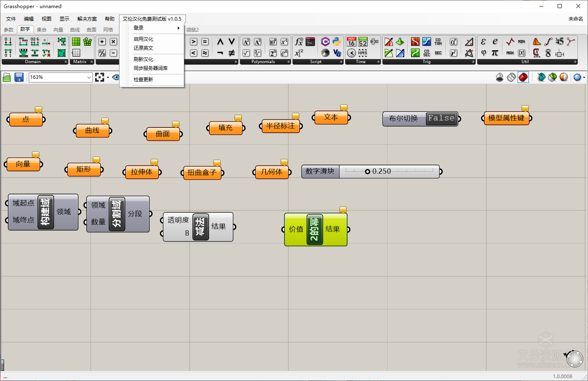Viewport: 588px width, 381px height.
Task: Click the Square A² polynomial icon
Action: [246, 42]
